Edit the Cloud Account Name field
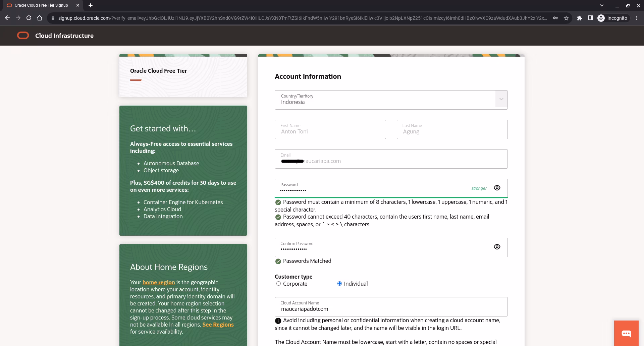The image size is (644, 346). 391,307
